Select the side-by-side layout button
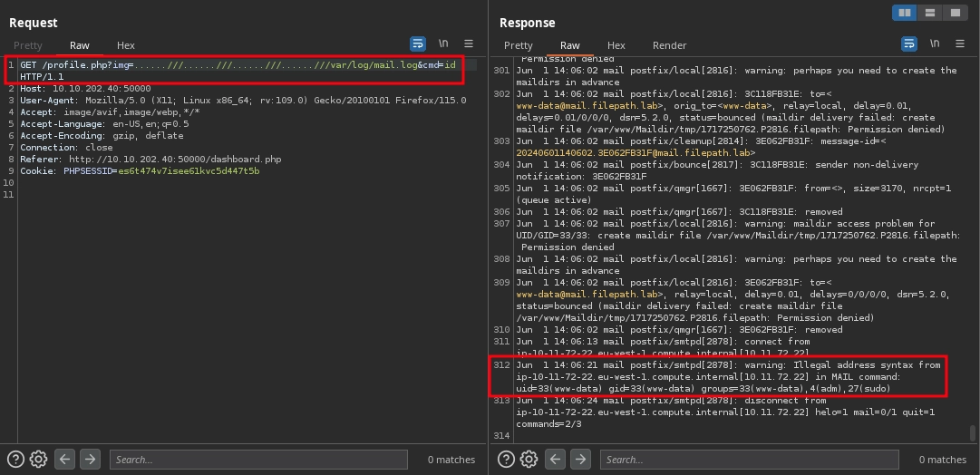This screenshot has height=475, width=980. point(904,13)
